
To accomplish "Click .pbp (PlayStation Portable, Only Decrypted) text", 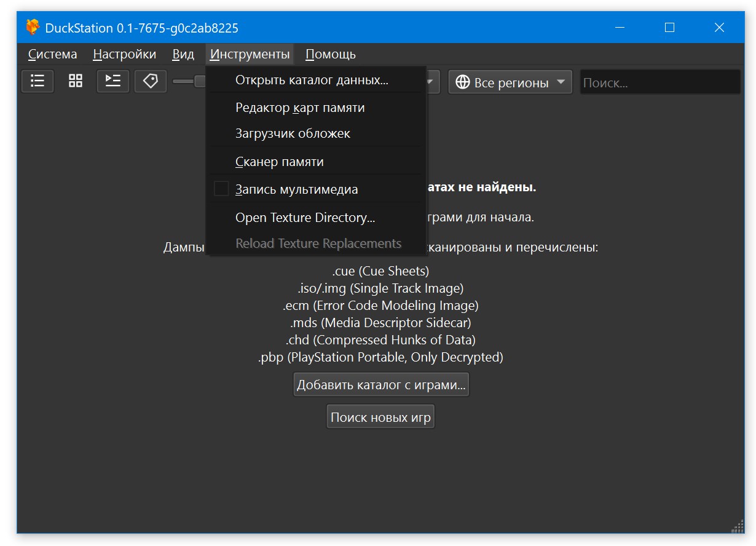I will click(381, 357).
